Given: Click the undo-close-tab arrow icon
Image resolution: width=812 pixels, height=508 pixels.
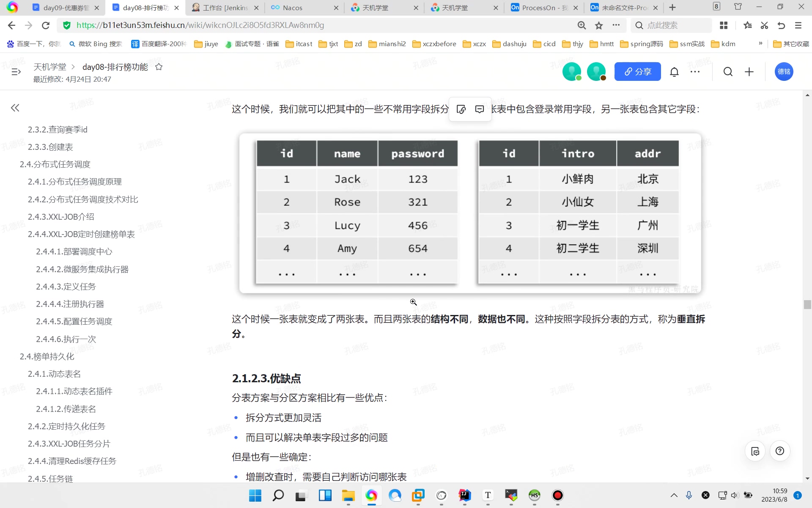Looking at the screenshot, I should pyautogui.click(x=781, y=25).
